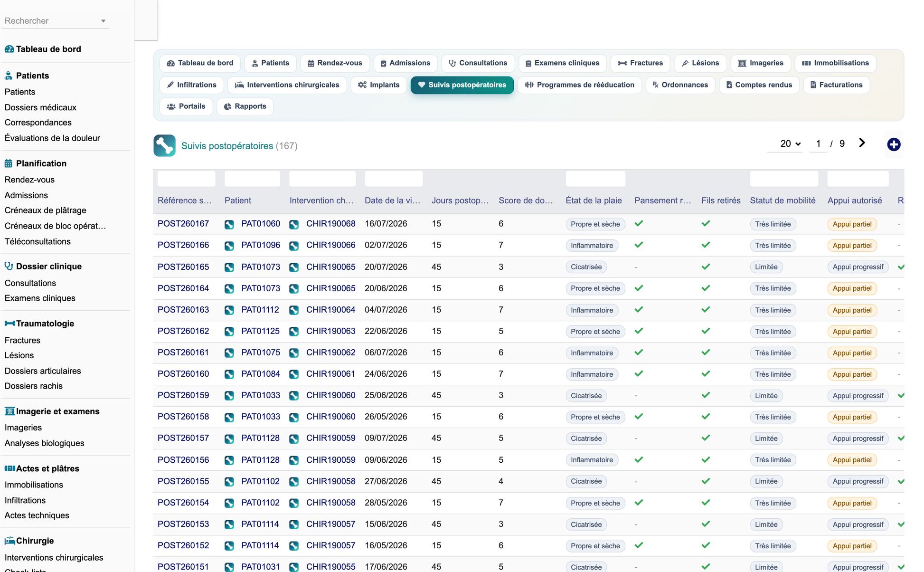
Task: Click the bone icon beside Suivis postopératoires title
Action: 164,145
